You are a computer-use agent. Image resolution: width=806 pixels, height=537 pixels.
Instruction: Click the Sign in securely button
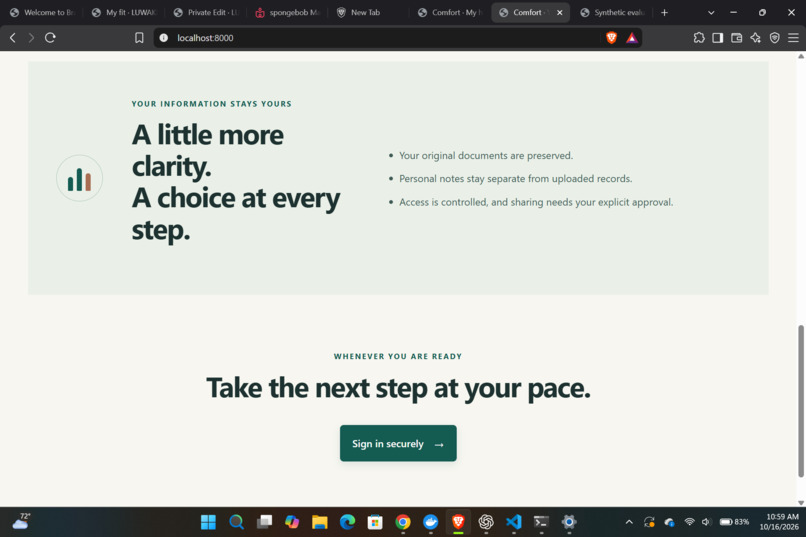pyautogui.click(x=398, y=443)
